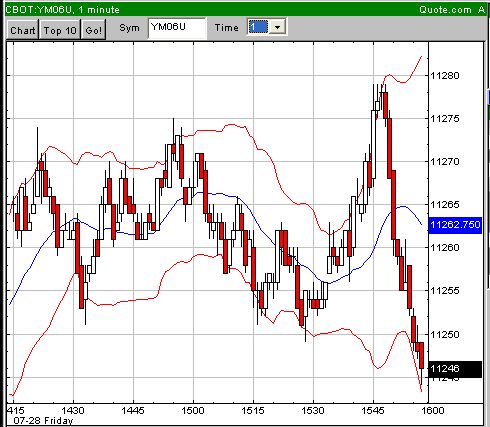
Task: Click the Chart button
Action: pos(23,30)
